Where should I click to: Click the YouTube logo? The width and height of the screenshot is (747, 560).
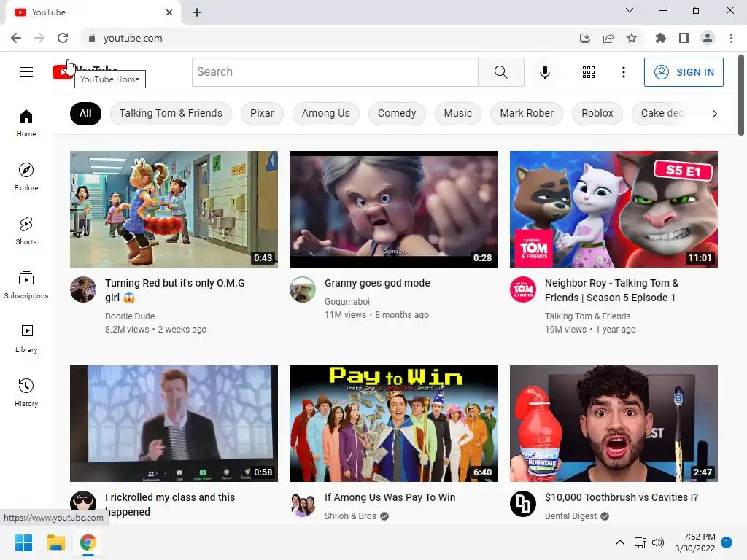coord(85,72)
